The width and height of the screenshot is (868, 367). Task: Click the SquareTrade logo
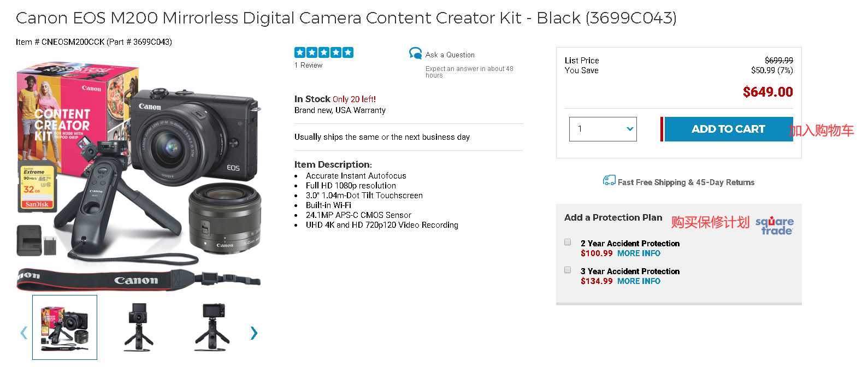774,226
